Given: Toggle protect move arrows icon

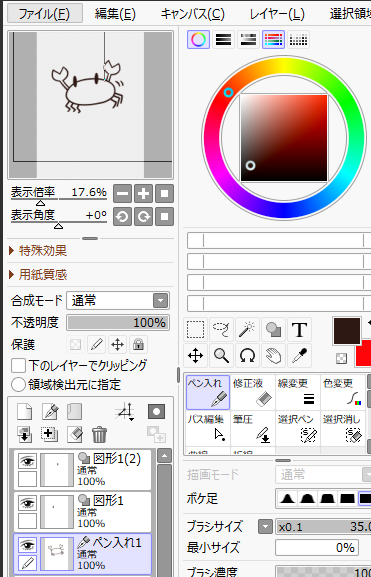Looking at the screenshot, I should [x=117, y=345].
